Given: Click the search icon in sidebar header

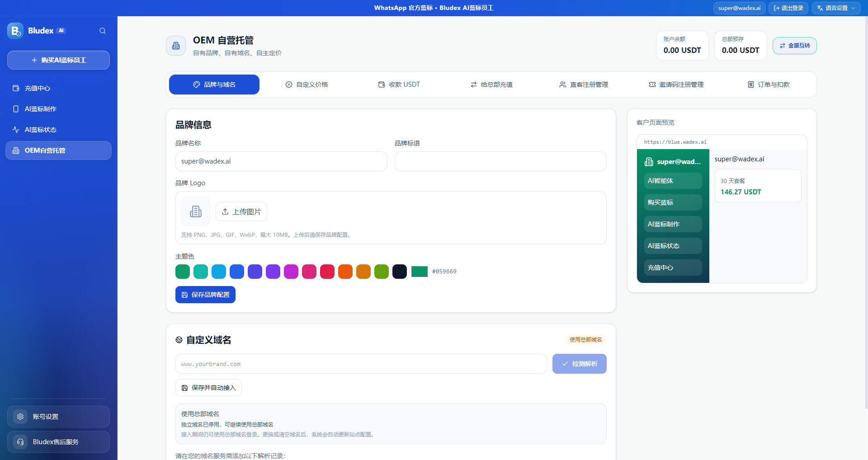Looking at the screenshot, I should click(x=103, y=31).
